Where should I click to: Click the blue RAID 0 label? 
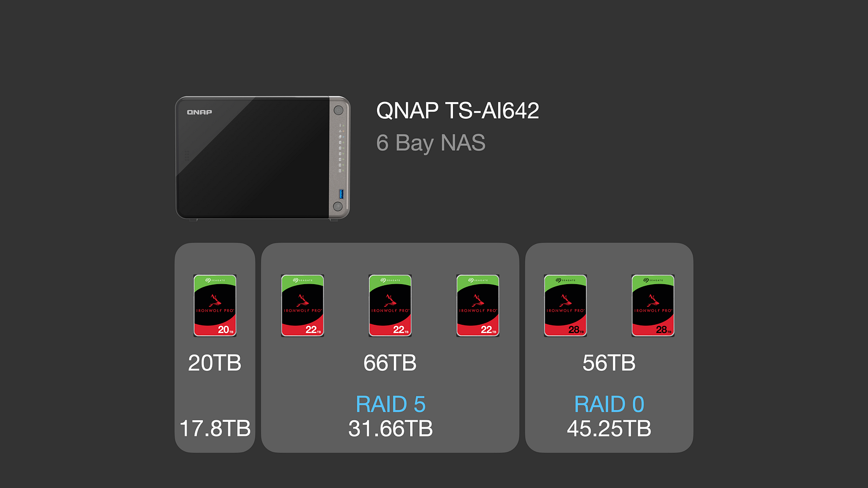tap(609, 404)
